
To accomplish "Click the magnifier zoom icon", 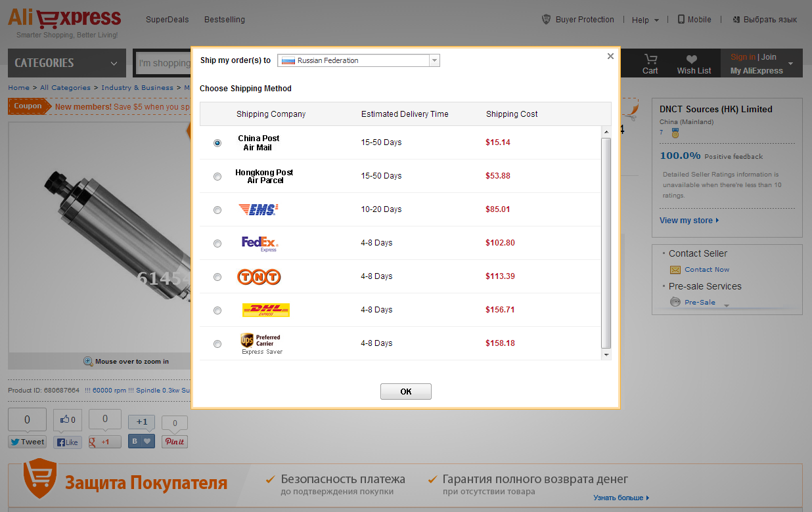I will click(88, 361).
